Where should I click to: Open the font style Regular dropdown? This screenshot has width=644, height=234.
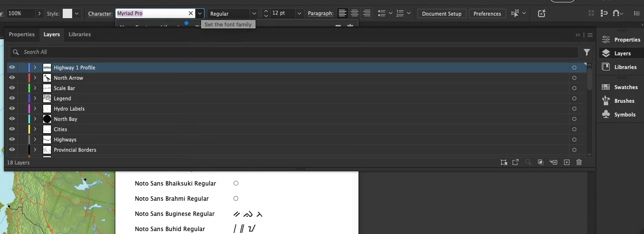(x=254, y=14)
